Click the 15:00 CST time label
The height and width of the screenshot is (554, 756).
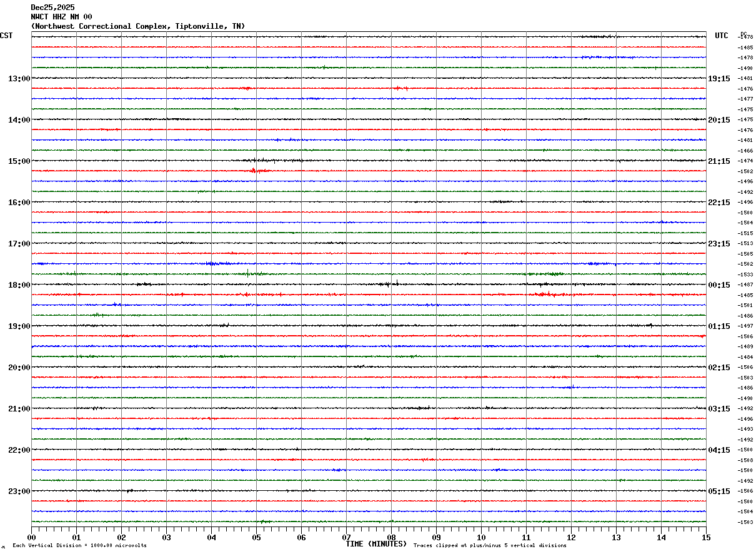[x=19, y=161]
